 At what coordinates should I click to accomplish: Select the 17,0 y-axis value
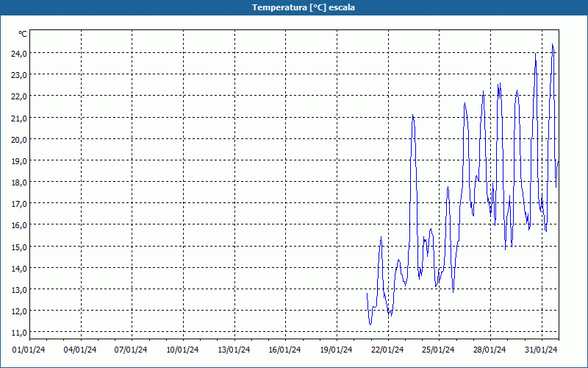(19, 204)
